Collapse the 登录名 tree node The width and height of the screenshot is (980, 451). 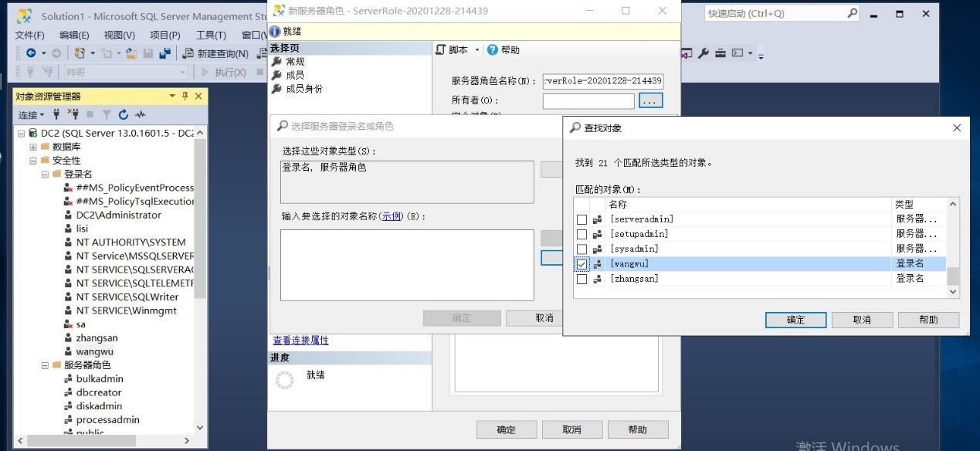pyautogui.click(x=46, y=174)
